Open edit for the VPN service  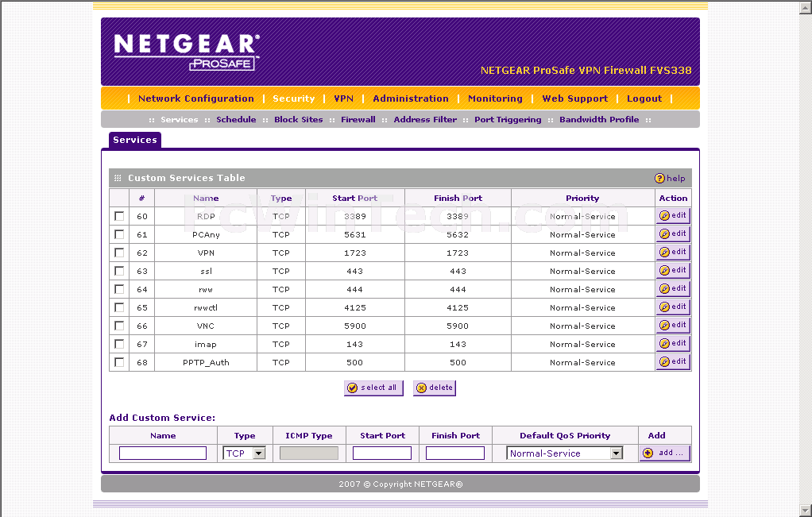point(673,252)
